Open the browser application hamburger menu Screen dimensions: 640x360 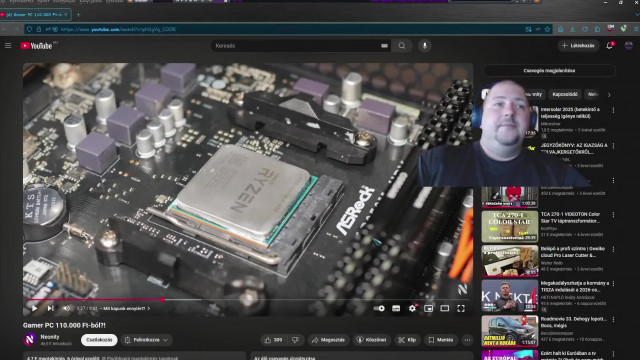[x=636, y=29]
